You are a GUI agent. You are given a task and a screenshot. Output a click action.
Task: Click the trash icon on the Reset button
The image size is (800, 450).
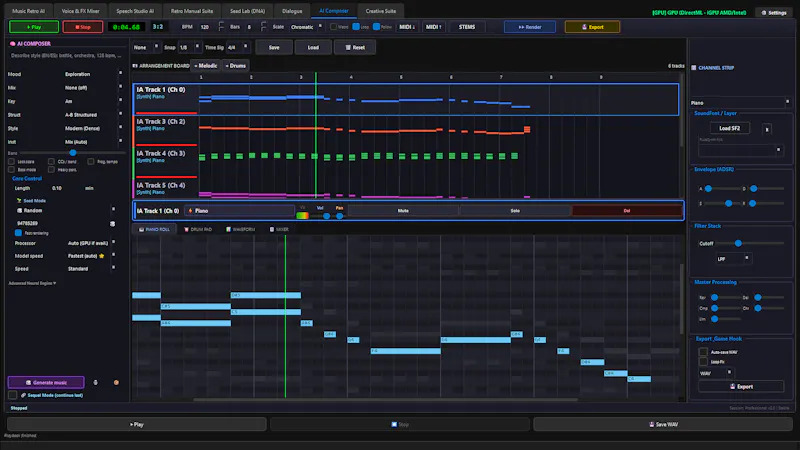click(348, 47)
